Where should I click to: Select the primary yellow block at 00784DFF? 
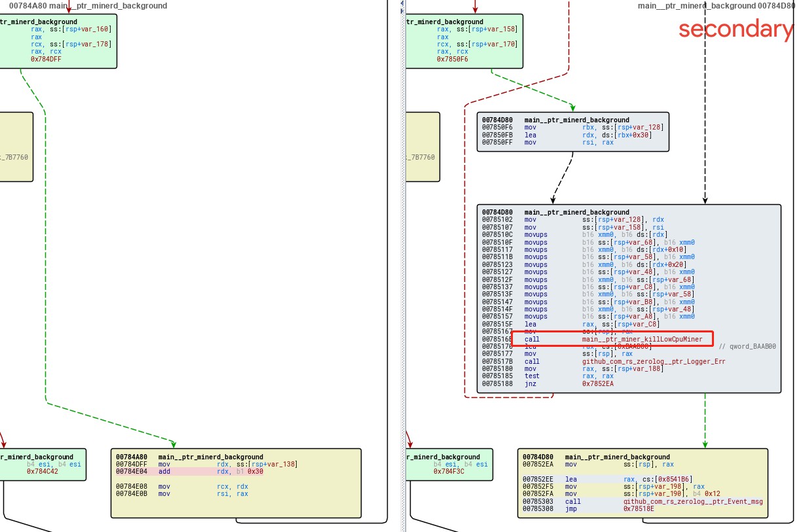click(x=236, y=483)
